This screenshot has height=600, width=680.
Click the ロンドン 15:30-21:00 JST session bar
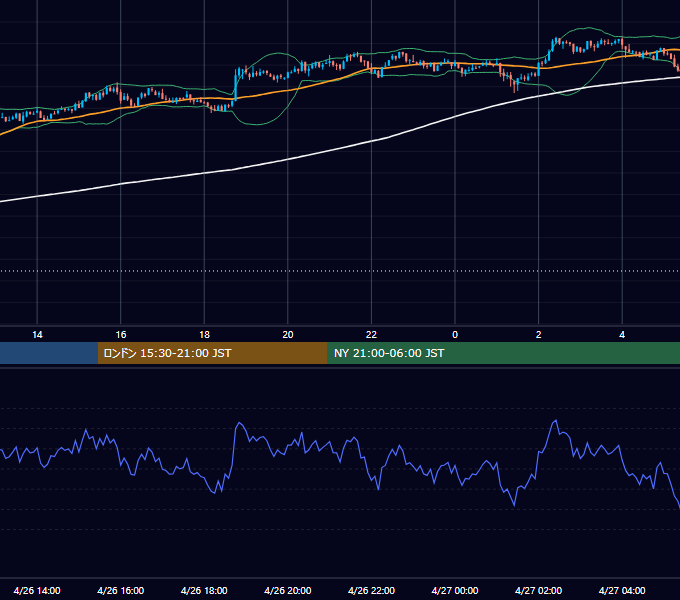coord(212,353)
